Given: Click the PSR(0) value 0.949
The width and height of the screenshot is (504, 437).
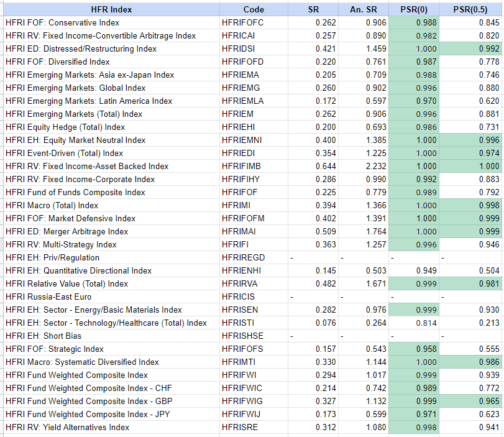Looking at the screenshot, I should click(x=414, y=271).
